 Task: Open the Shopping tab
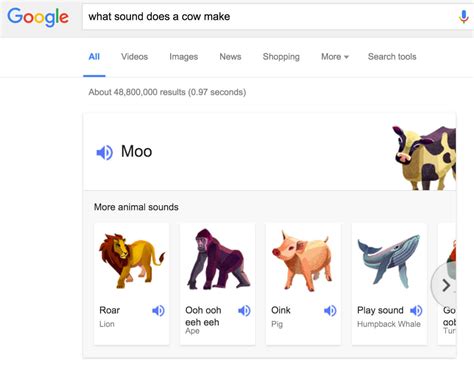281,57
